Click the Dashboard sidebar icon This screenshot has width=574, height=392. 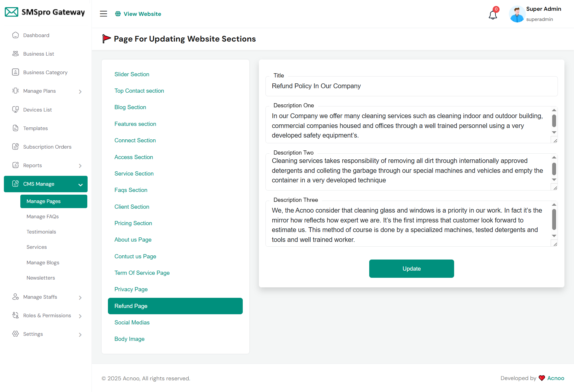coord(16,35)
